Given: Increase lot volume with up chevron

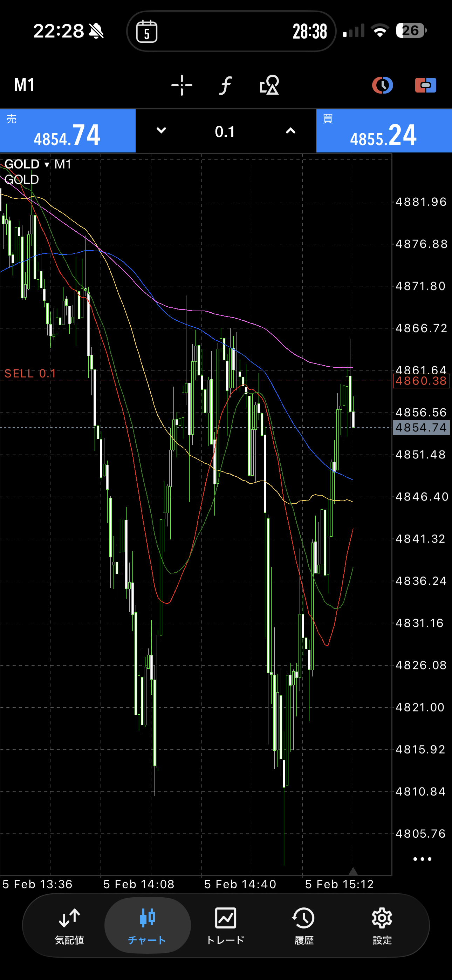Looking at the screenshot, I should click(290, 131).
